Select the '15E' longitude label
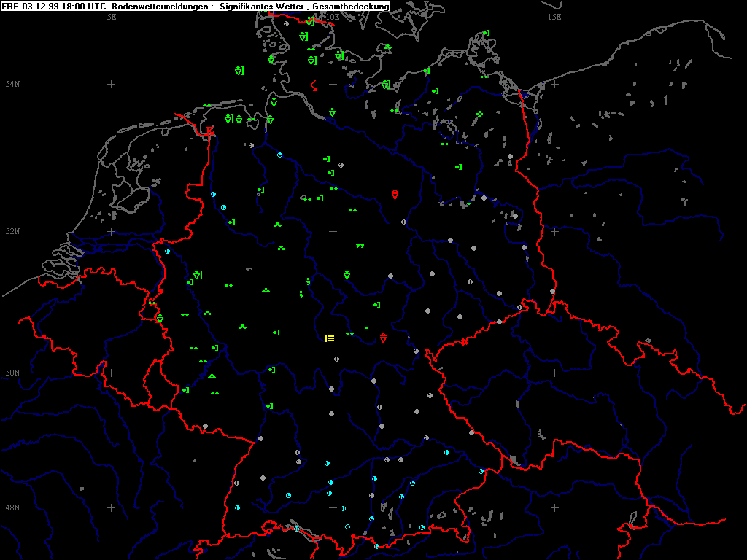The image size is (747, 560). 554,16
